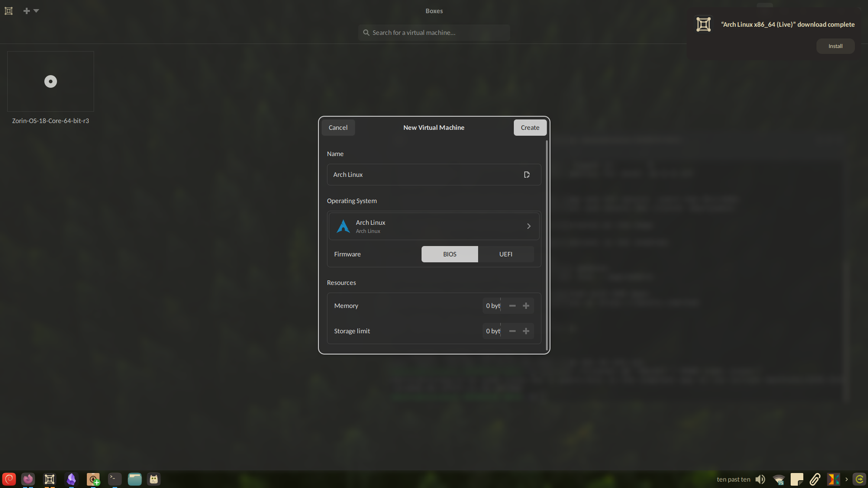
Task: Click the magnifier icon in the search bar
Action: (x=366, y=33)
